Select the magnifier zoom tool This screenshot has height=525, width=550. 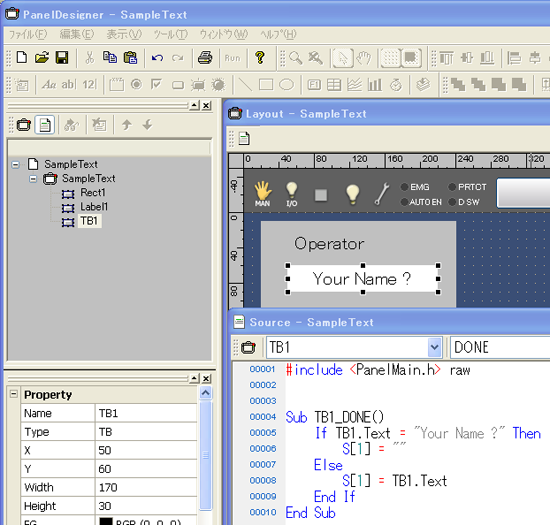tap(295, 58)
